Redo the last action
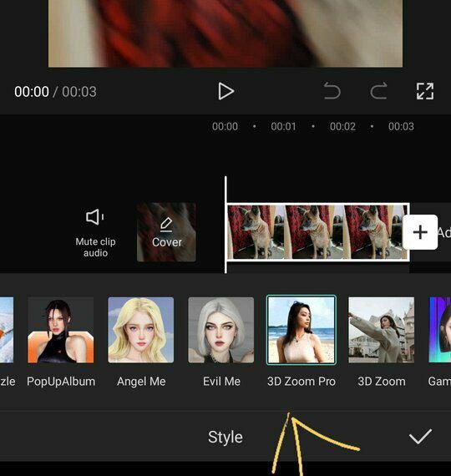 (378, 91)
